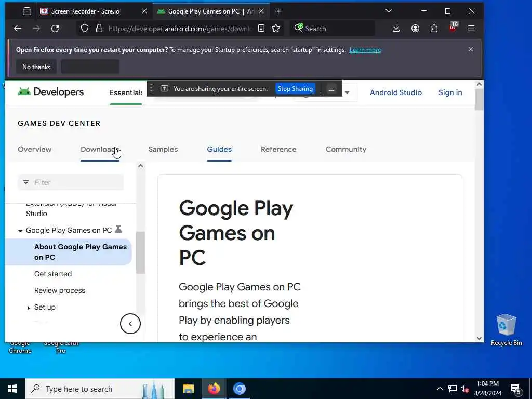
Task: Open Chrome-style icon in taskbar
Action: click(239, 389)
